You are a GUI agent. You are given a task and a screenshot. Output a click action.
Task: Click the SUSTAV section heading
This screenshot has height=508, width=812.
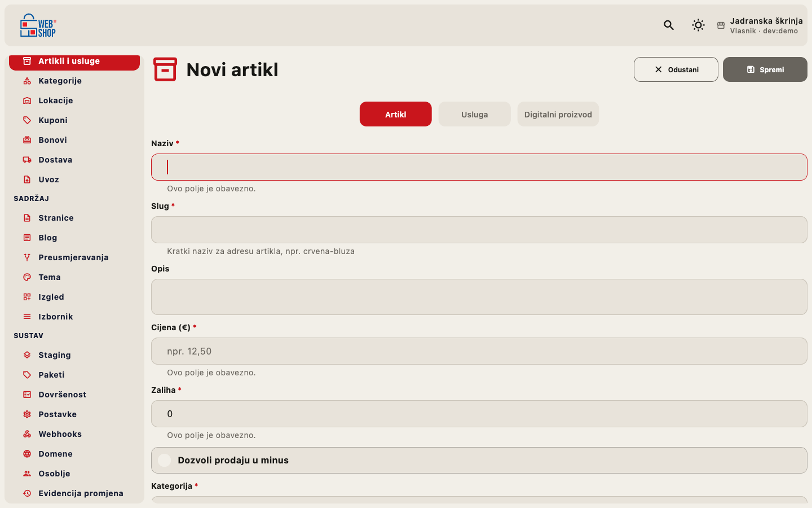[x=29, y=336]
